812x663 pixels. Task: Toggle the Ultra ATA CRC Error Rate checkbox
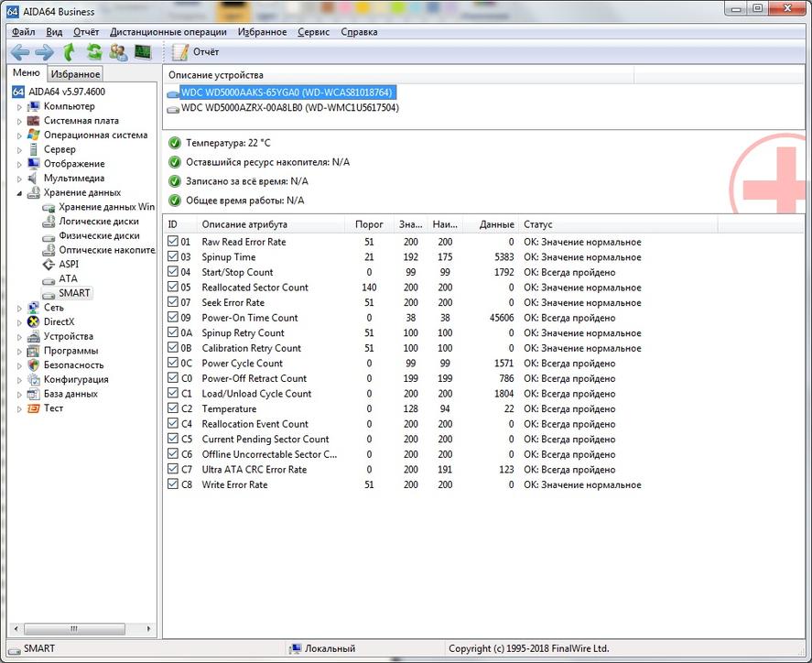(173, 469)
